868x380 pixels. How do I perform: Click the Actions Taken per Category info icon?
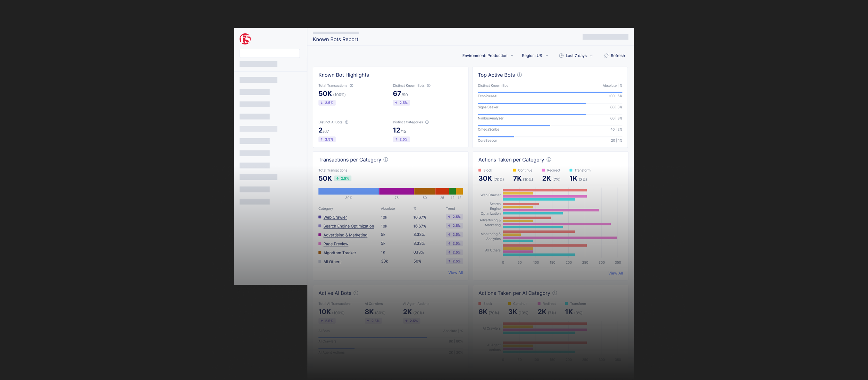[549, 159]
